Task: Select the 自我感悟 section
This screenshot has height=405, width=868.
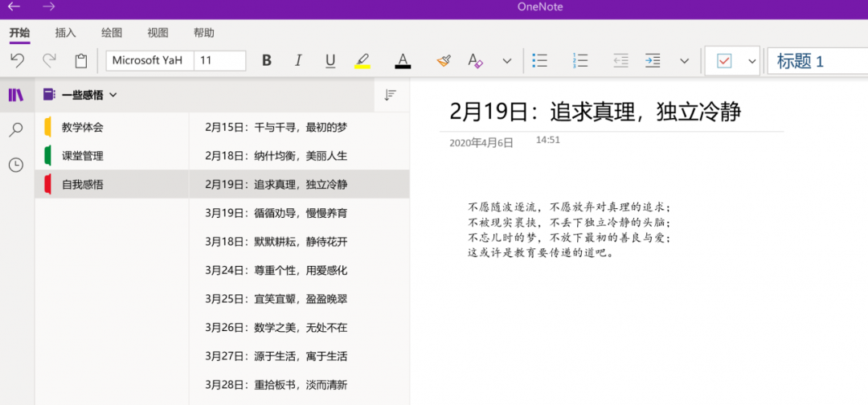Action: pyautogui.click(x=112, y=185)
